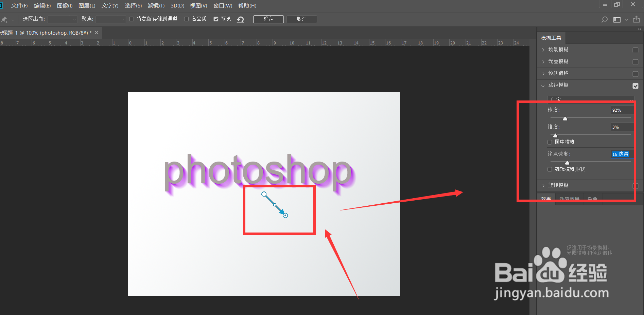Enable 将蒙版存储到通道 checkbox
644x315 pixels.
click(x=132, y=19)
